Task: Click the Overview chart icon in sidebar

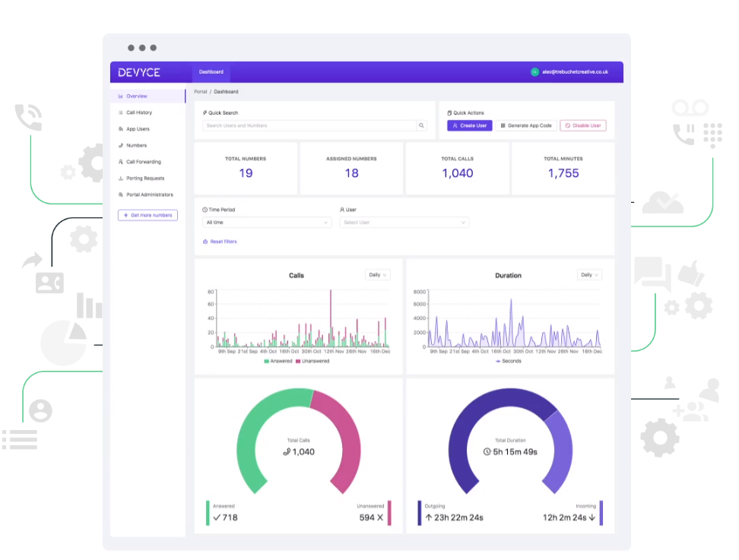Action: (121, 96)
